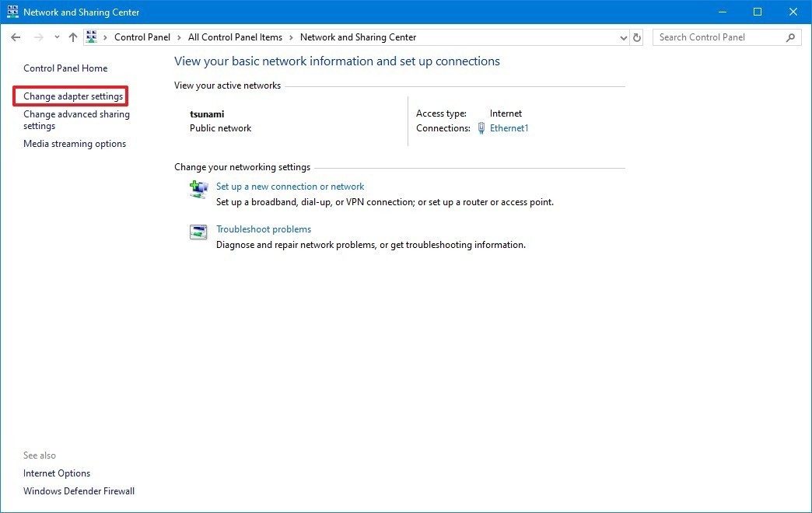Screen dimensions: 812x513
Task: Open Media streaming options
Action: tap(74, 143)
